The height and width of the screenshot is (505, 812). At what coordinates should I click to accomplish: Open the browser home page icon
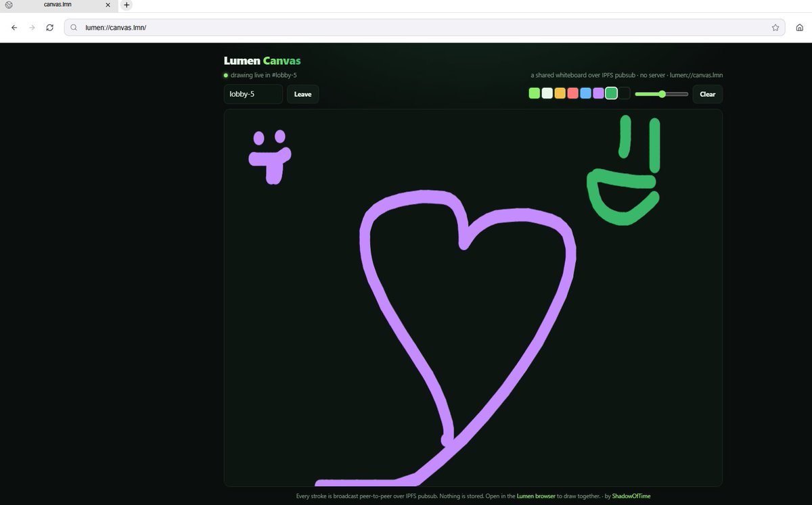[800, 28]
